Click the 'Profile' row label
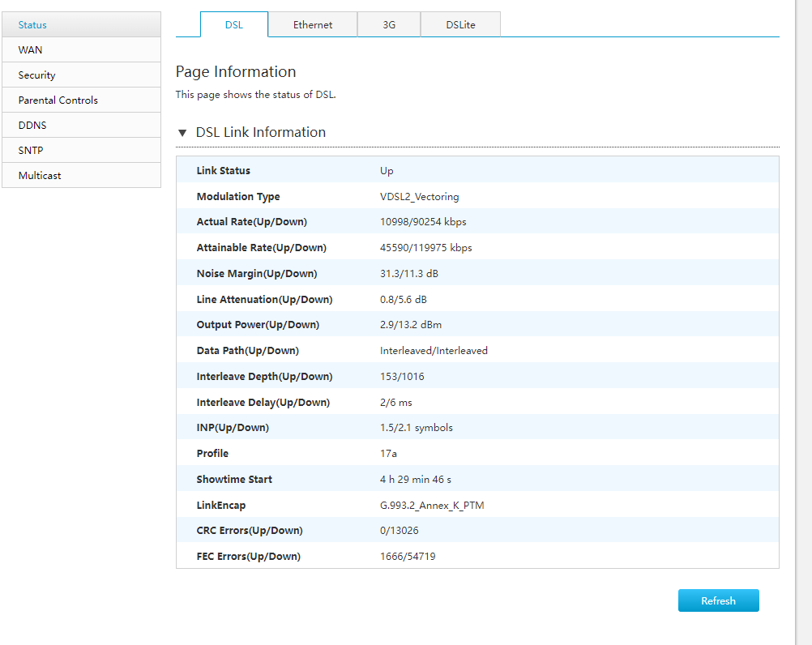Image resolution: width=812 pixels, height=645 pixels. click(212, 454)
